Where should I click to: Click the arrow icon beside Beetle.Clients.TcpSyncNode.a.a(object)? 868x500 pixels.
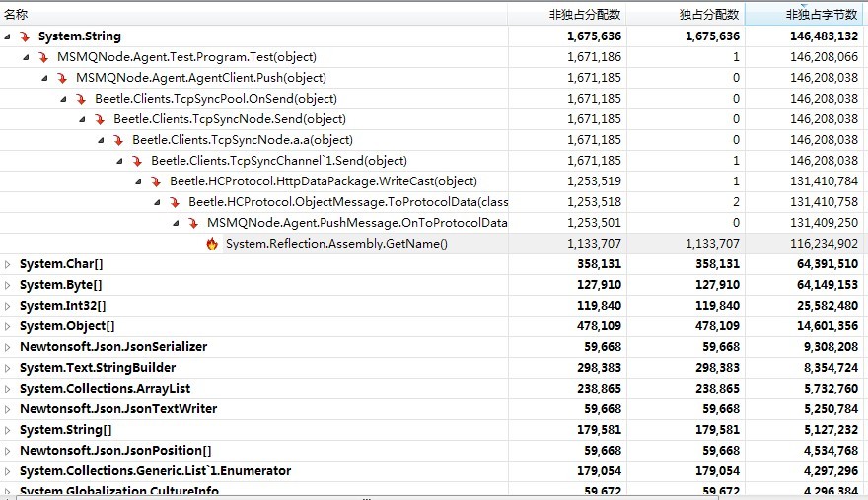click(119, 141)
